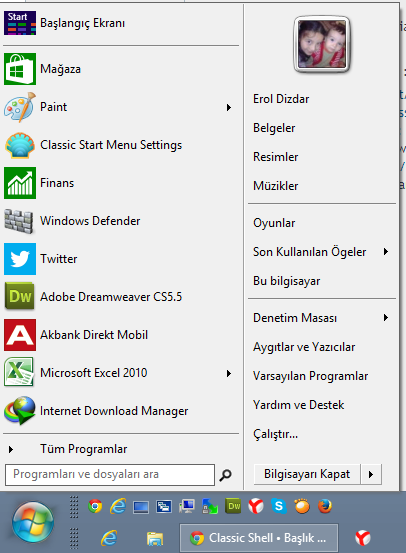The width and height of the screenshot is (406, 553).
Task: Open Son Kullanılan Ögeler entry
Action: 309,252
